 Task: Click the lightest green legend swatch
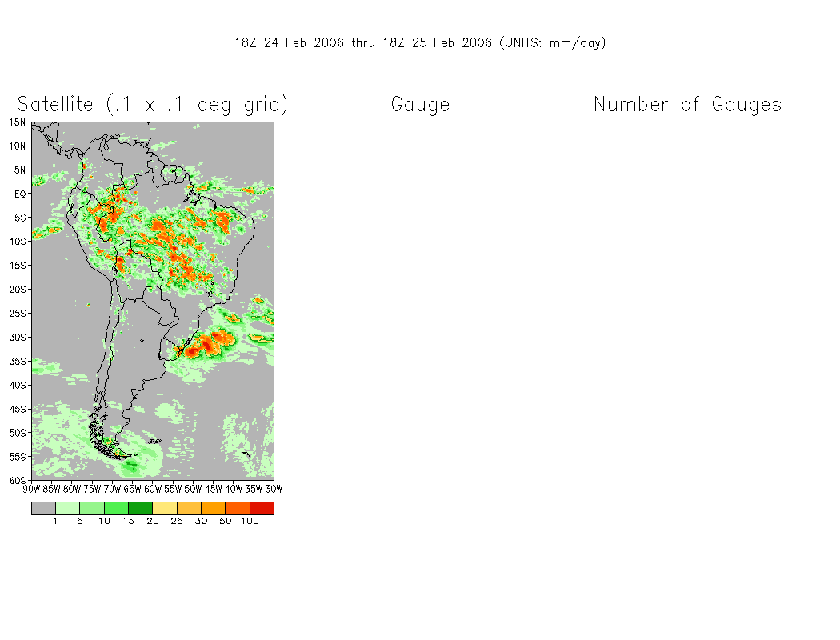coord(67,508)
